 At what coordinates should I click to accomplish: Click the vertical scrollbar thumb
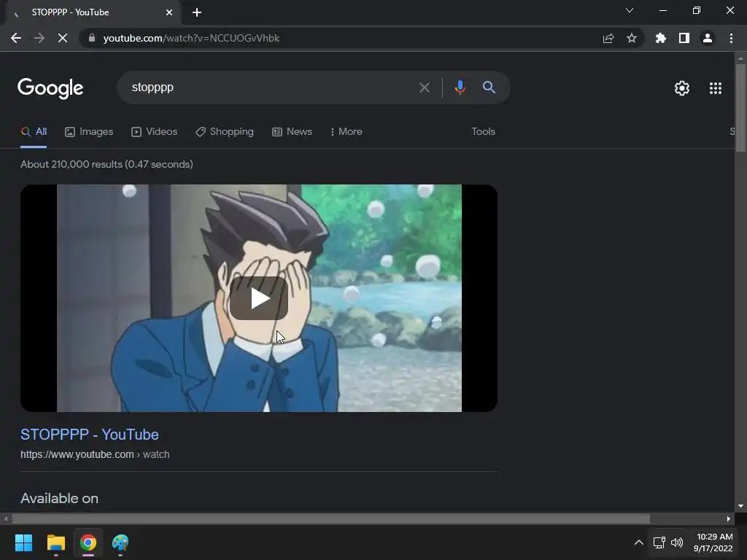[x=740, y=108]
